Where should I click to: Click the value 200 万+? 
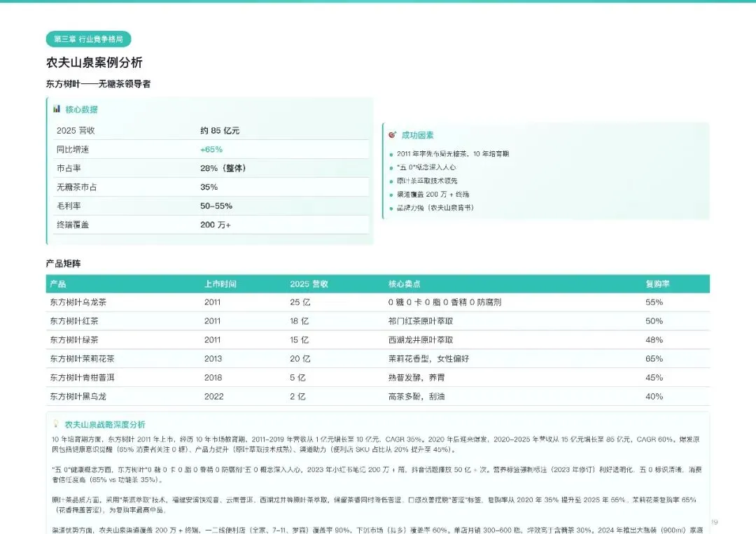click(216, 225)
